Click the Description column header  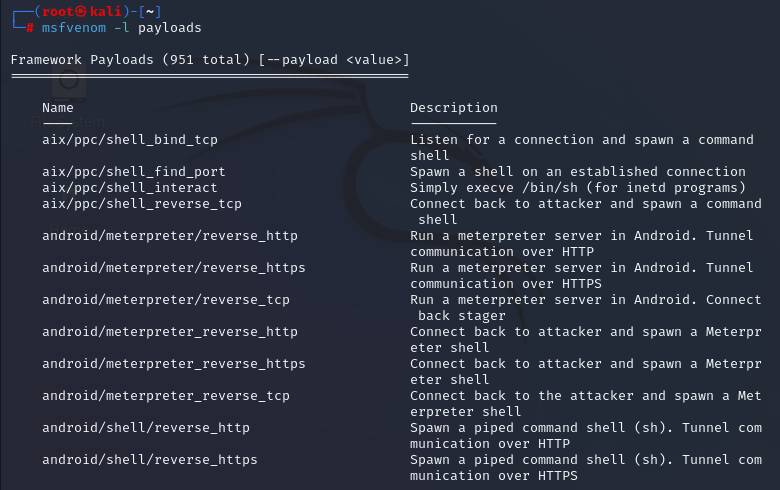pyautogui.click(x=454, y=108)
